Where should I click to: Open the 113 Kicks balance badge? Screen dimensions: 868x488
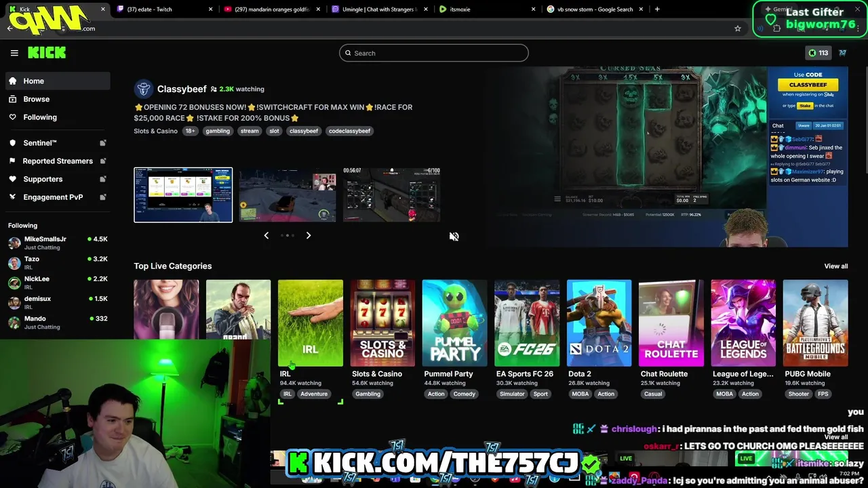point(818,53)
